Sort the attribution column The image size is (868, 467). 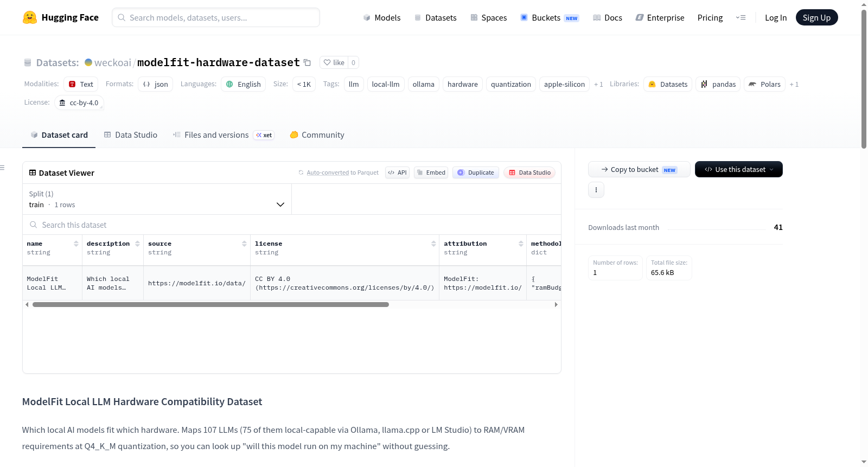click(521, 244)
